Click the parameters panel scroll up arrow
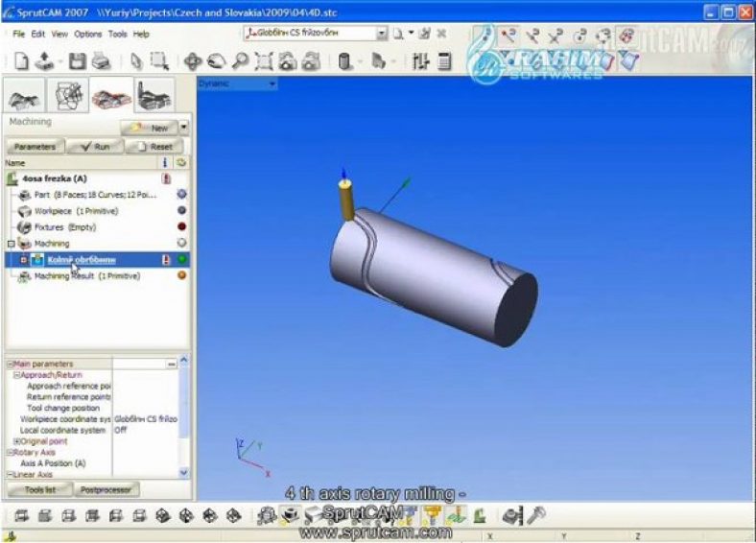The image size is (756, 543). pyautogui.click(x=183, y=360)
